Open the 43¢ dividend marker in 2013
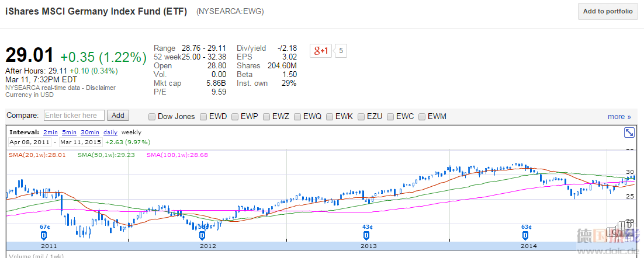 click(x=366, y=235)
